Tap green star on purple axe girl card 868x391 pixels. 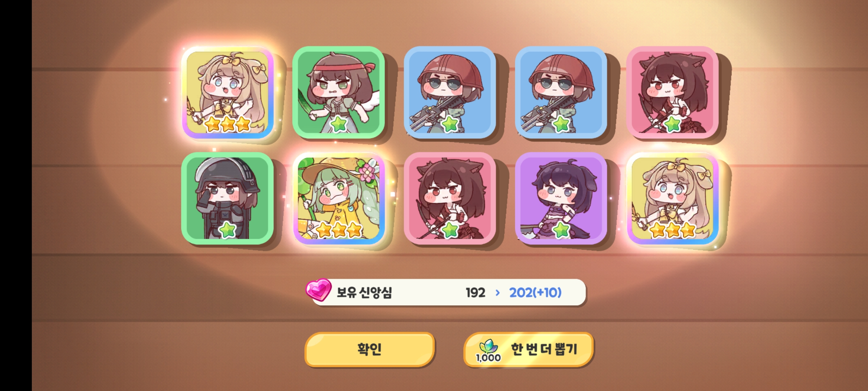pos(561,230)
